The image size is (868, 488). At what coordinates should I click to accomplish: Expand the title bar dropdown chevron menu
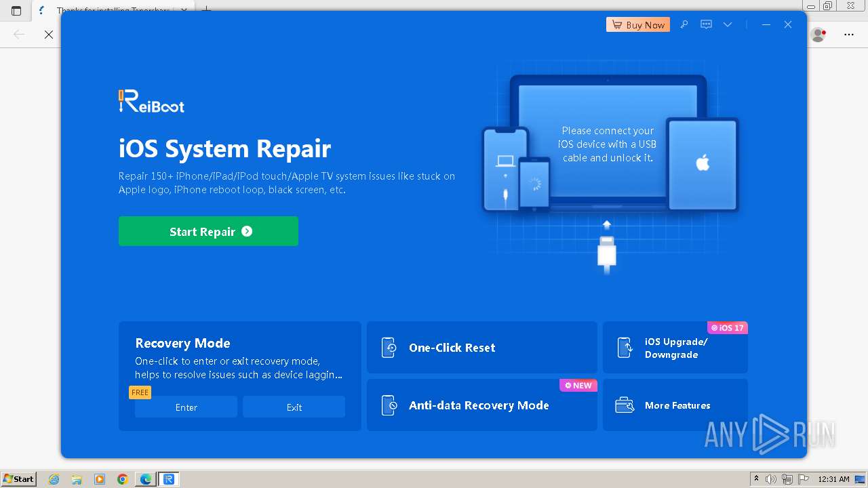(x=728, y=24)
